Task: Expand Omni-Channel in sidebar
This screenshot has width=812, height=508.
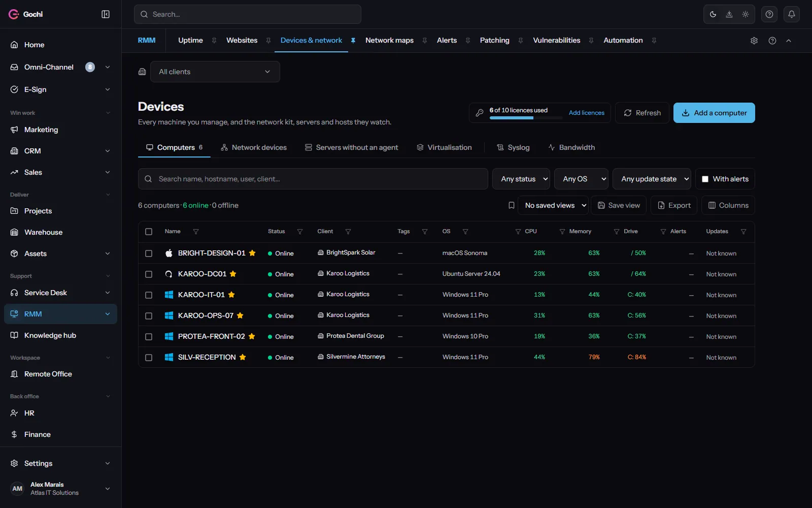Action: (108, 67)
